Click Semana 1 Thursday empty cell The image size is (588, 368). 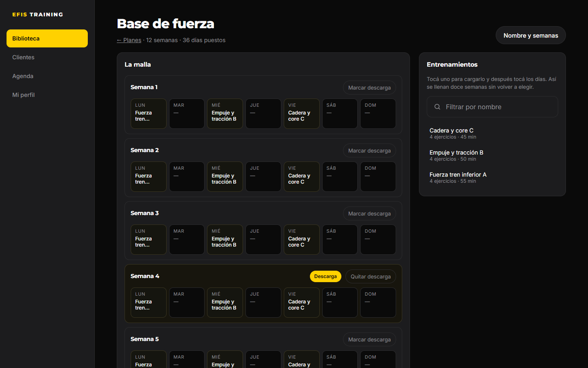point(263,114)
